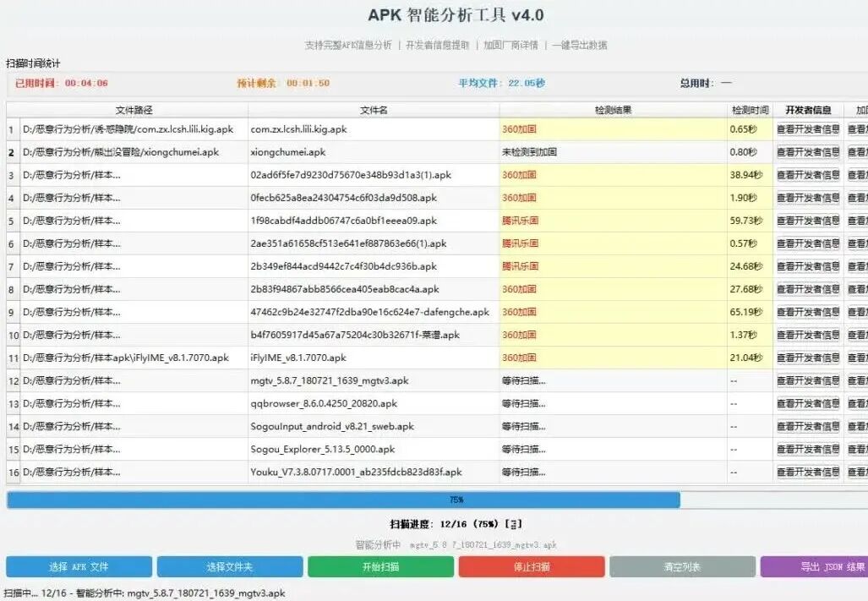Click detection time 59.73秒
The height and width of the screenshot is (601, 868).
pos(750,221)
